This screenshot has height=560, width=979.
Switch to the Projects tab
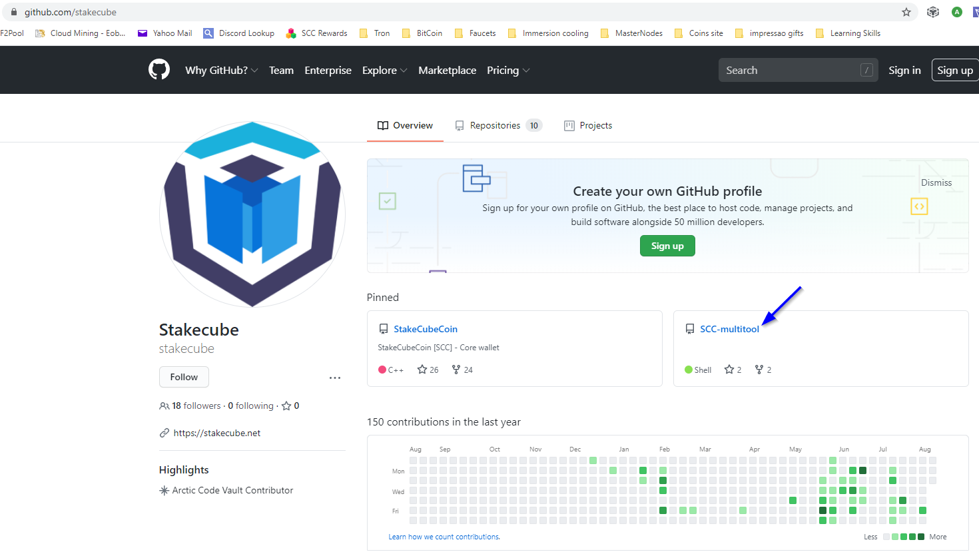pos(588,125)
